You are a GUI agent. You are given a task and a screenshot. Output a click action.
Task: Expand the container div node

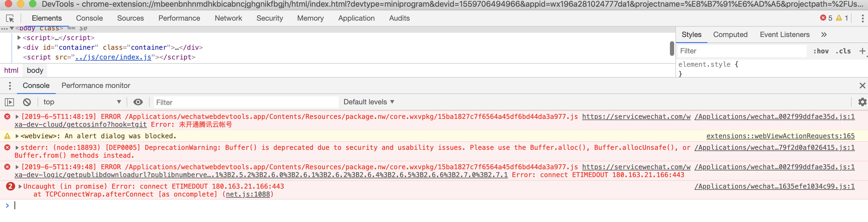point(19,48)
